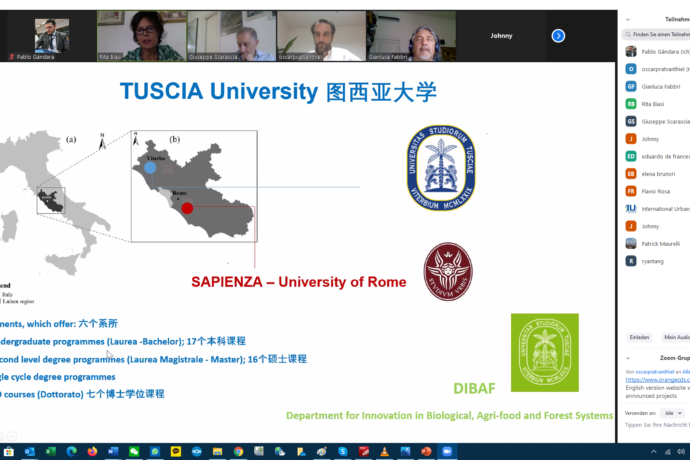Image resolution: width=690 pixels, height=460 pixels.
Task: Select Johnny's video tile
Action: [x=501, y=36]
